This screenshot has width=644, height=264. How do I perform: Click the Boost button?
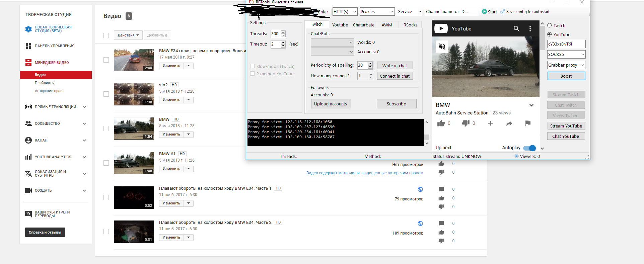click(x=566, y=76)
